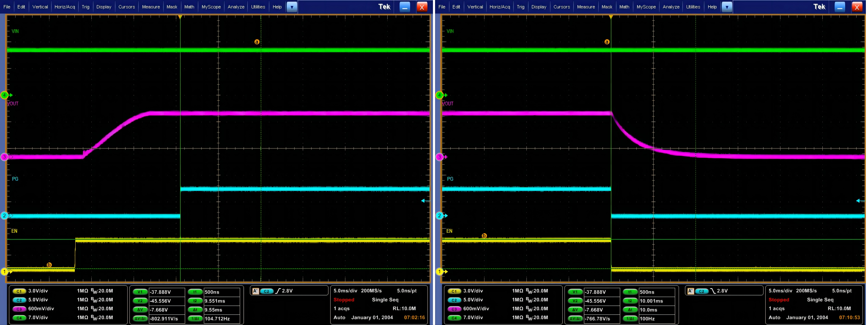The image size is (868, 325).
Task: Select the 1/Δt badge in right scope
Action: pyautogui.click(x=630, y=319)
